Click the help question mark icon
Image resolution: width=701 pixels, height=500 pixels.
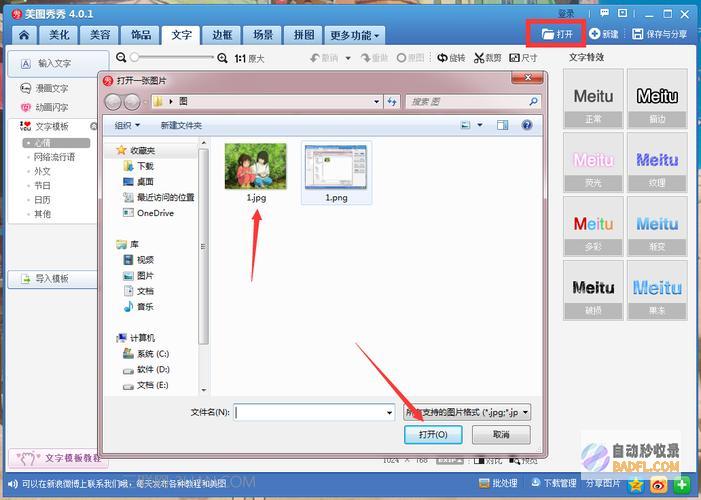click(x=527, y=125)
